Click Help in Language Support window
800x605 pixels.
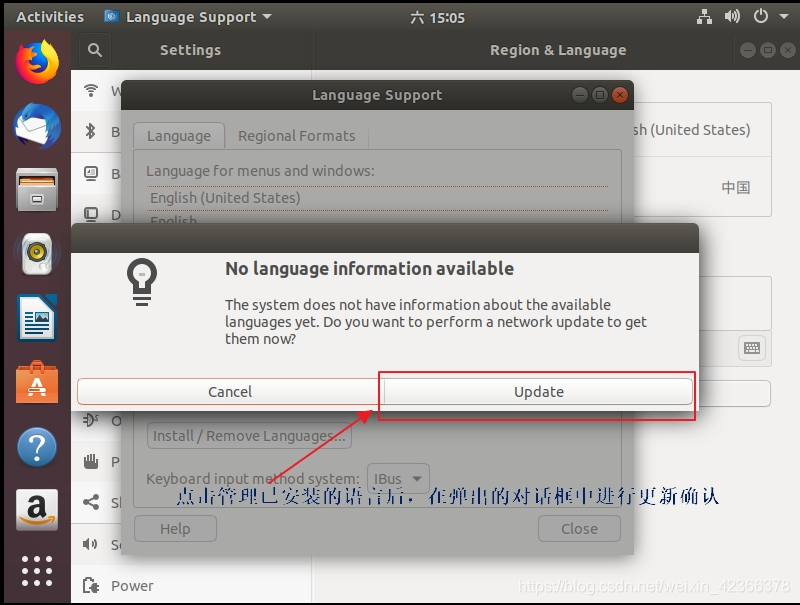[175, 528]
